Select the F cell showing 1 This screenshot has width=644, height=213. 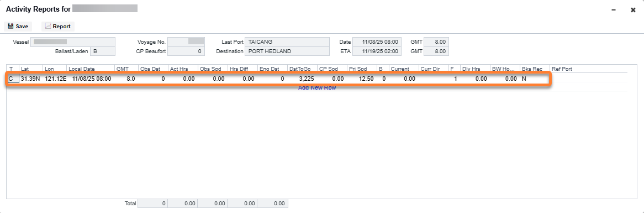click(x=454, y=79)
